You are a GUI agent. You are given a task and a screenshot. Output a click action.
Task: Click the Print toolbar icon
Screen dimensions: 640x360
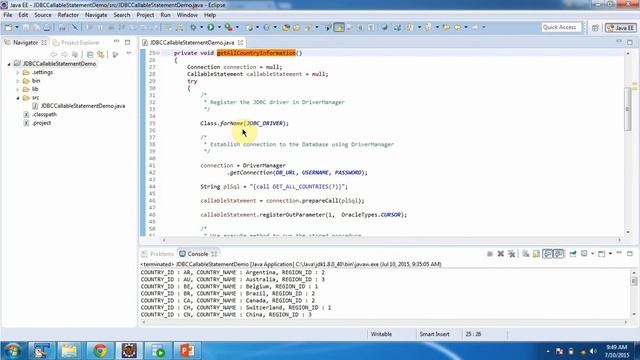(x=47, y=27)
